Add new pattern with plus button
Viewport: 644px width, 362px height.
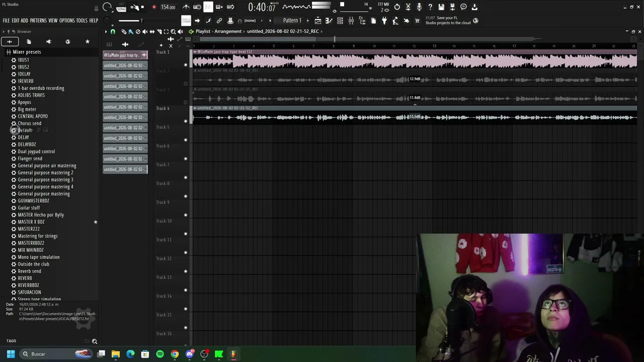pos(307,21)
